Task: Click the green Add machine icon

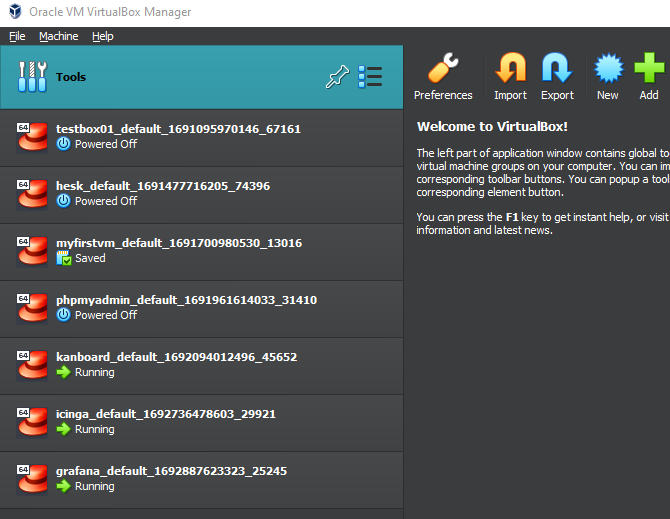Action: pyautogui.click(x=649, y=76)
